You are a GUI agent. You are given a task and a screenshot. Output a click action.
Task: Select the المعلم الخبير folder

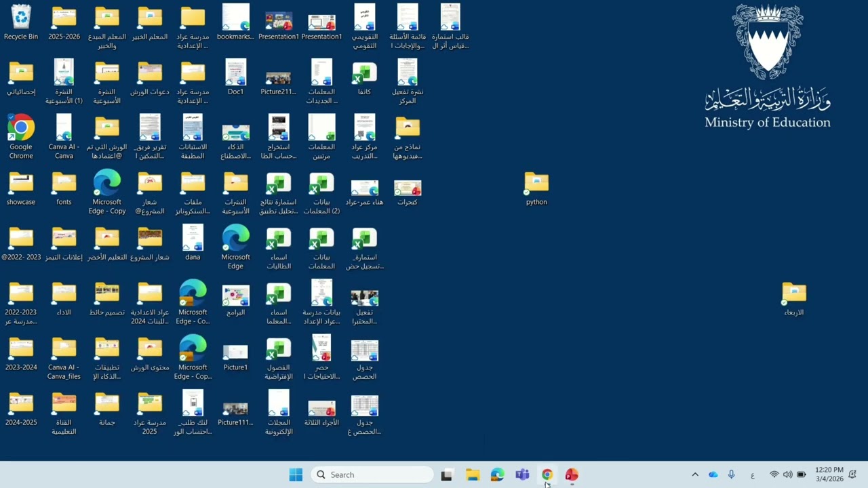(x=150, y=22)
